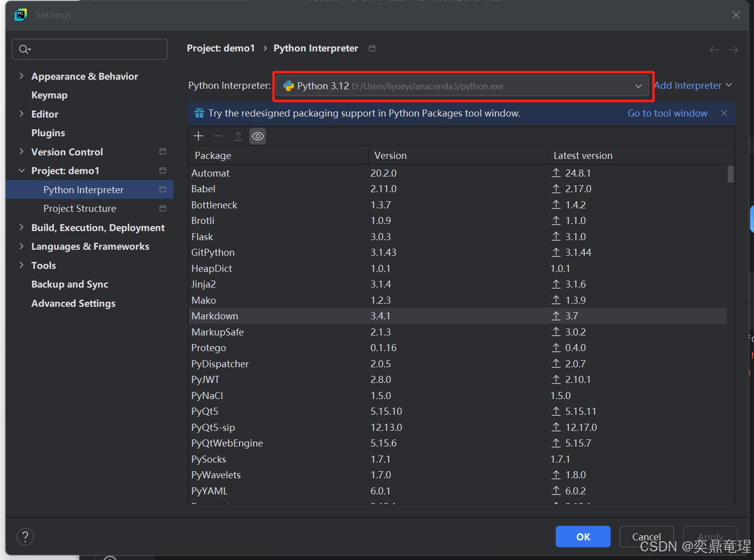
Task: Open Project Structure settings page
Action: pos(80,208)
